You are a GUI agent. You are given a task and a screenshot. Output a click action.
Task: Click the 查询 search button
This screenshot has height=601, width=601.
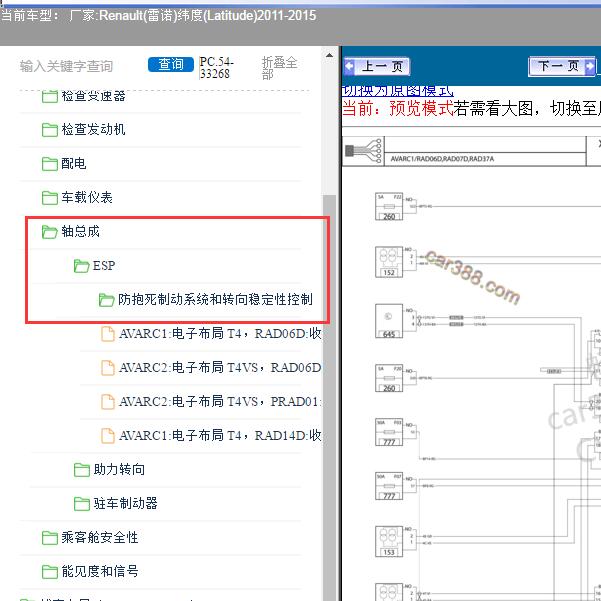pos(171,64)
